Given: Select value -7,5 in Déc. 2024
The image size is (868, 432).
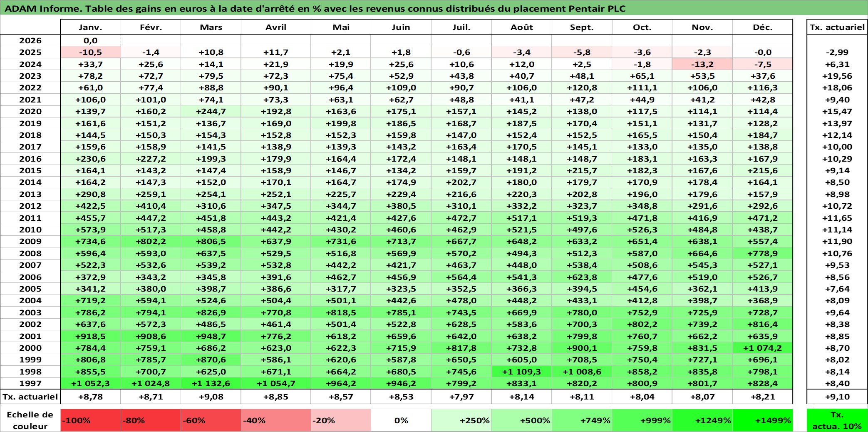Looking at the screenshot, I should tap(763, 64).
